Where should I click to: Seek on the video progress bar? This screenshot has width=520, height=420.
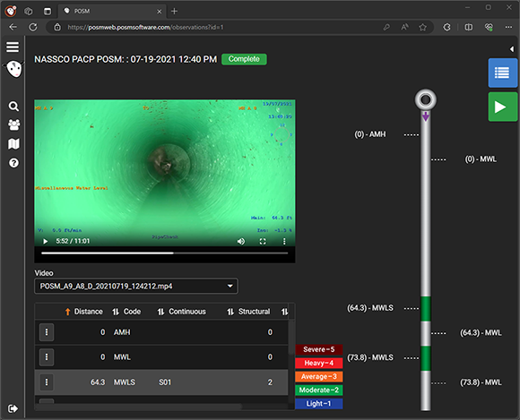click(x=164, y=253)
